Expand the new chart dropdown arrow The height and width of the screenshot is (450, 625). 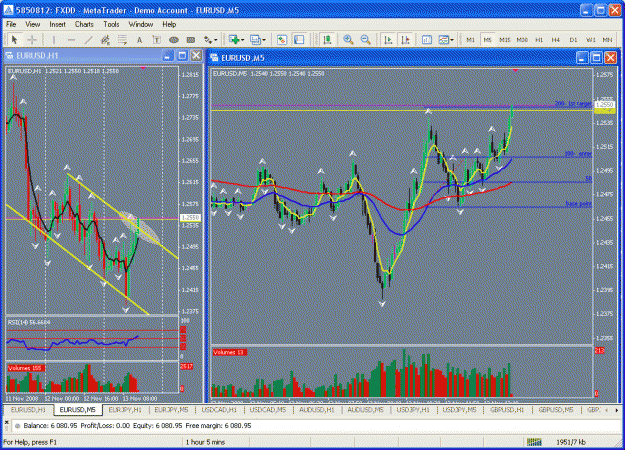[x=242, y=40]
